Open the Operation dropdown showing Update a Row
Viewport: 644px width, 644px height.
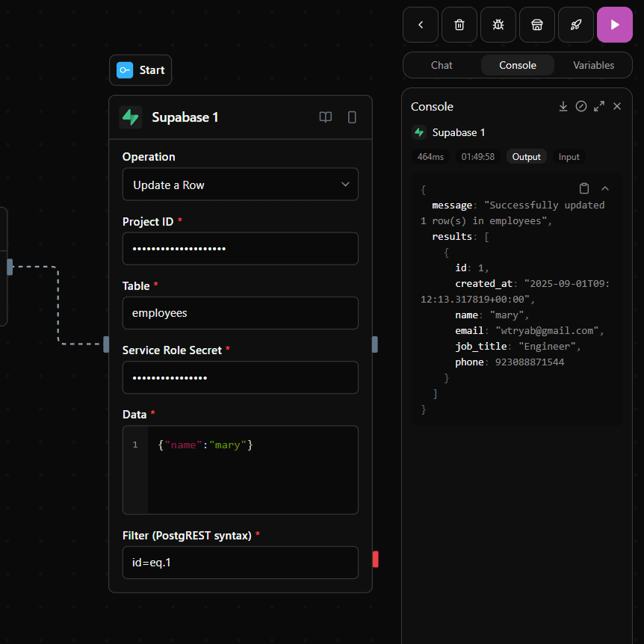pos(240,185)
